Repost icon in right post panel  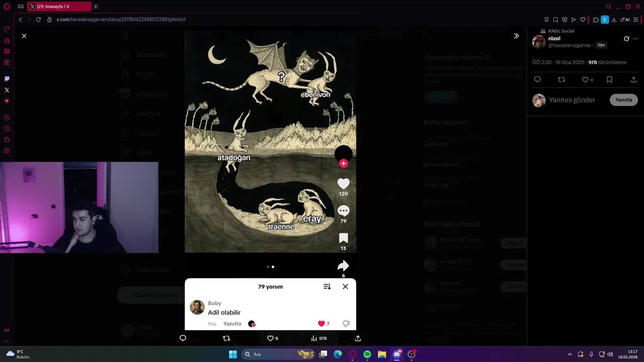click(x=561, y=79)
